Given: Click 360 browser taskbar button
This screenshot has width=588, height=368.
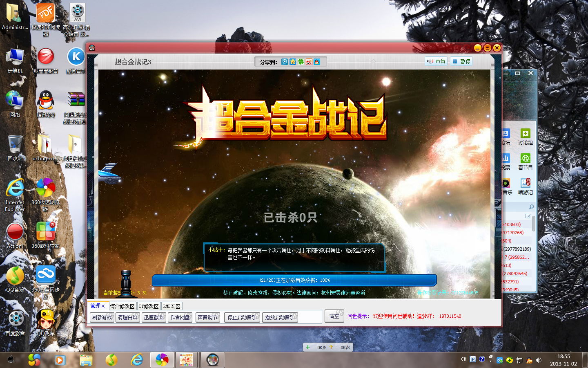Looking at the screenshot, I should click(x=162, y=360).
